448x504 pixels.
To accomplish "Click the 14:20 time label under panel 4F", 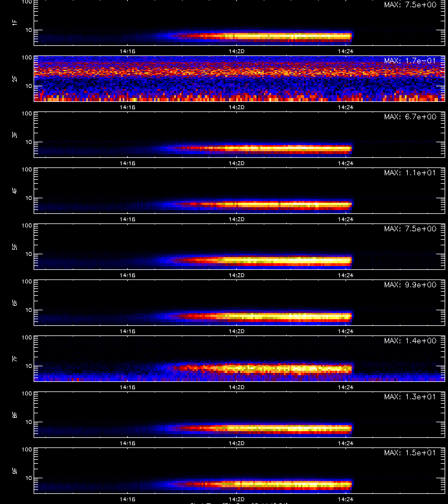I will [236, 219].
